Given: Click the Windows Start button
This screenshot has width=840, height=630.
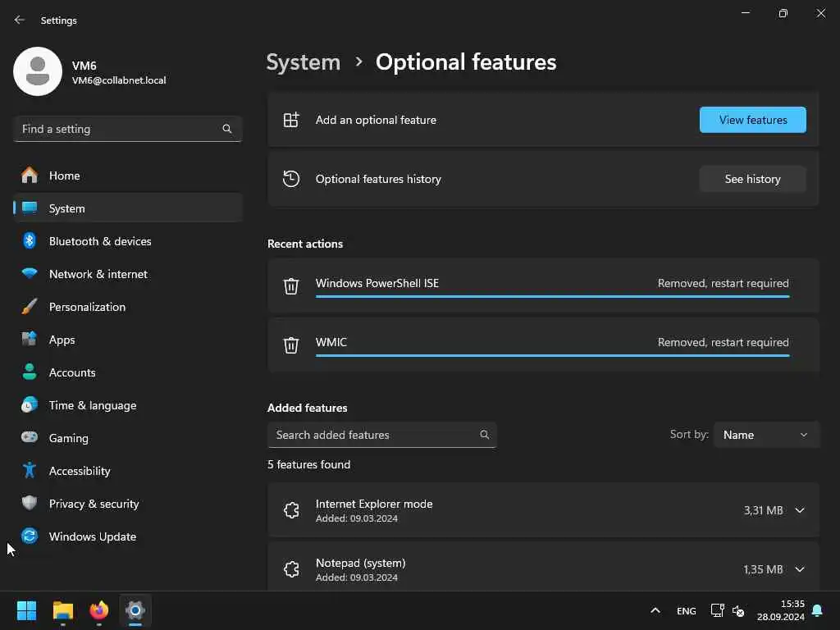Looking at the screenshot, I should [x=27, y=610].
